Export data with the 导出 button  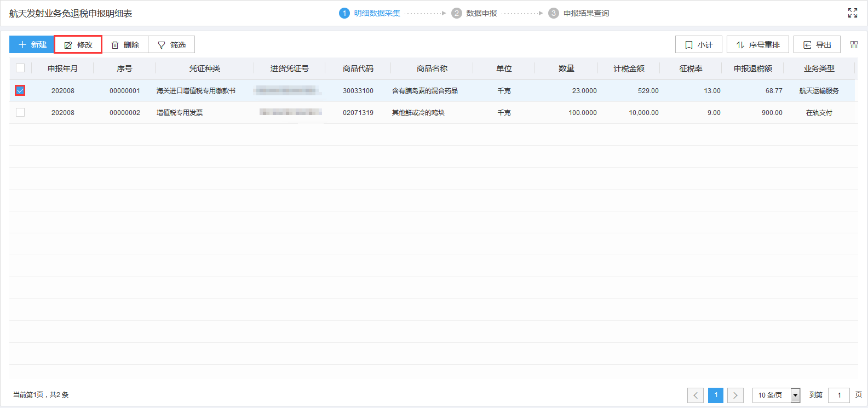(817, 44)
